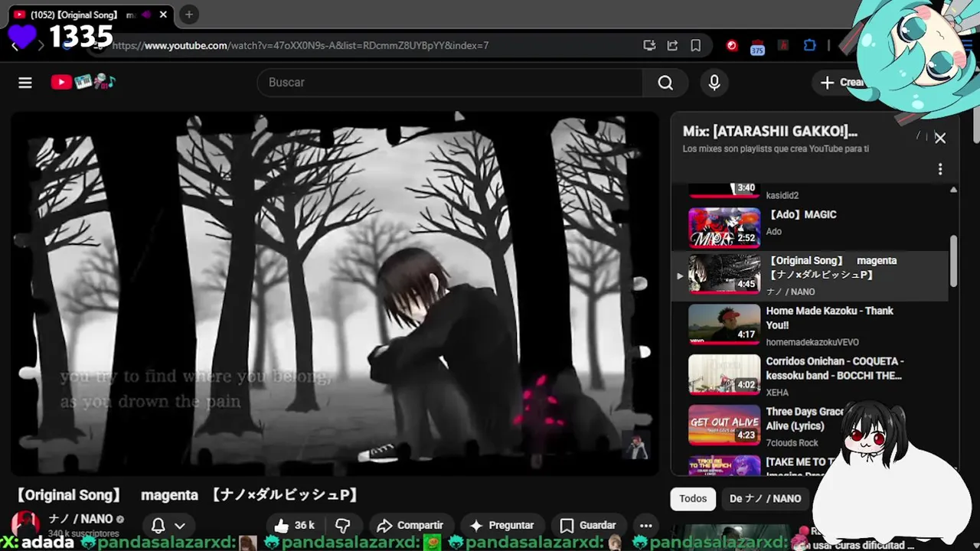Play Corridos Onichan COQUETA playlist item
Screen dimensions: 980x551
coord(812,376)
